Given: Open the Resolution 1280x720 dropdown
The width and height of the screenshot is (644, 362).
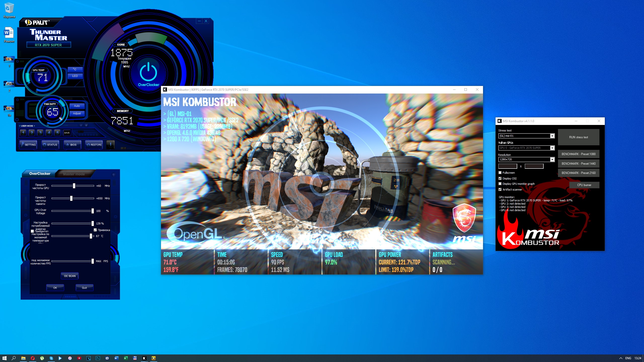Looking at the screenshot, I should coord(552,160).
